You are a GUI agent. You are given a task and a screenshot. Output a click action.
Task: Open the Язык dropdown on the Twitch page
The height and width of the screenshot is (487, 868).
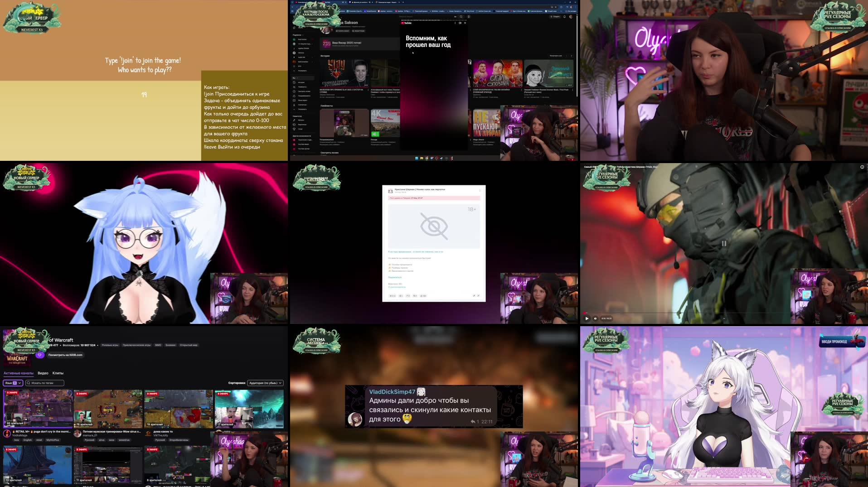(x=13, y=383)
